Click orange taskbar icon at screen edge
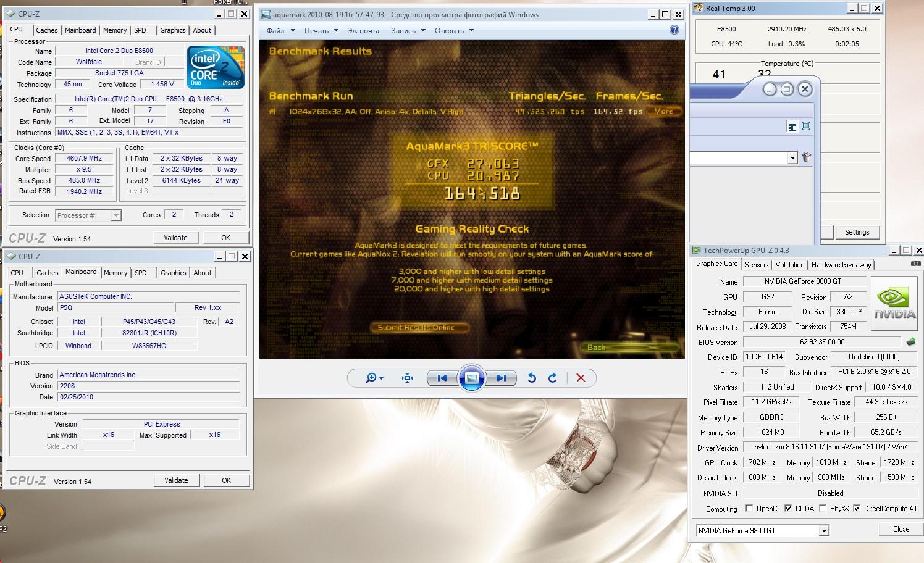This screenshot has height=563, width=924. (x=2, y=512)
